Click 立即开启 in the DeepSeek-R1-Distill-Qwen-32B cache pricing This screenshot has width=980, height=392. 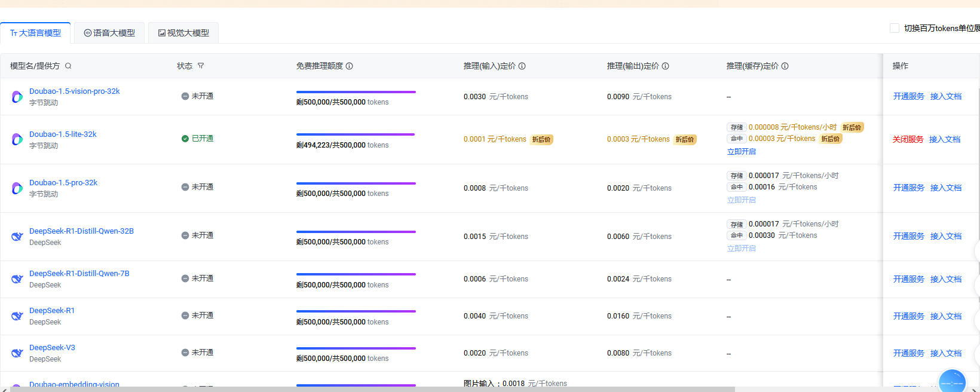tap(742, 249)
